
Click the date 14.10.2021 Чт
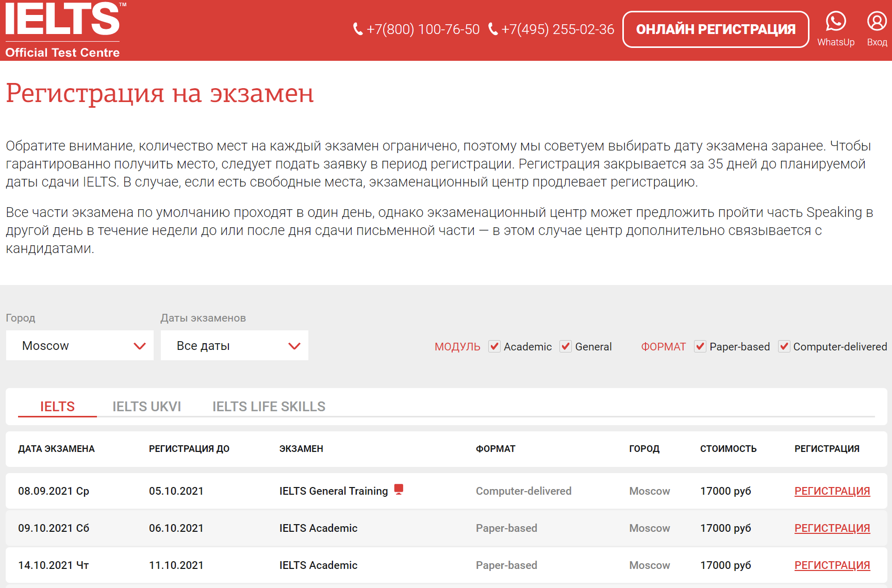click(x=54, y=565)
